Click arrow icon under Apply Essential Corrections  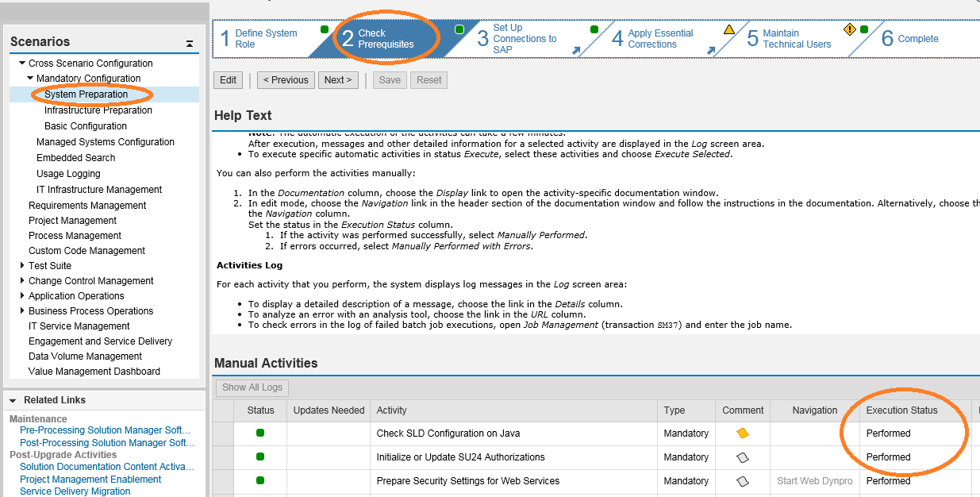pos(711,50)
